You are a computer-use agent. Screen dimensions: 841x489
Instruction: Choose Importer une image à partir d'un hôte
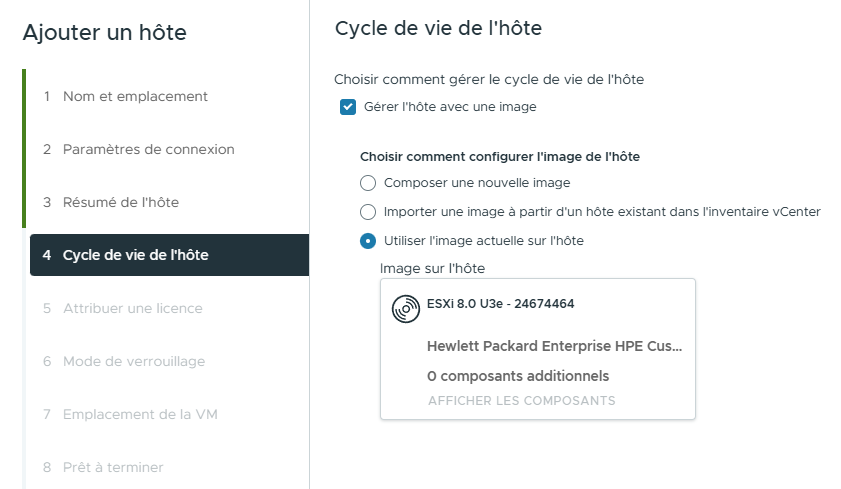point(368,212)
